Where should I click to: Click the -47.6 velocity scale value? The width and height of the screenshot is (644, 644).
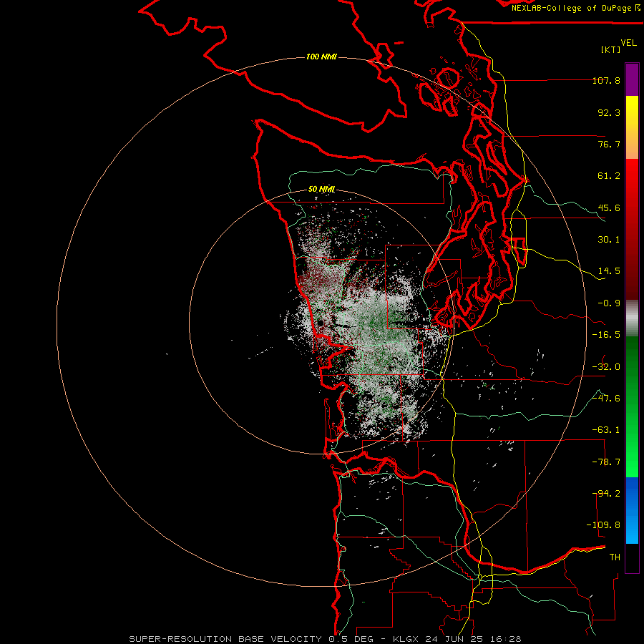tap(606, 399)
